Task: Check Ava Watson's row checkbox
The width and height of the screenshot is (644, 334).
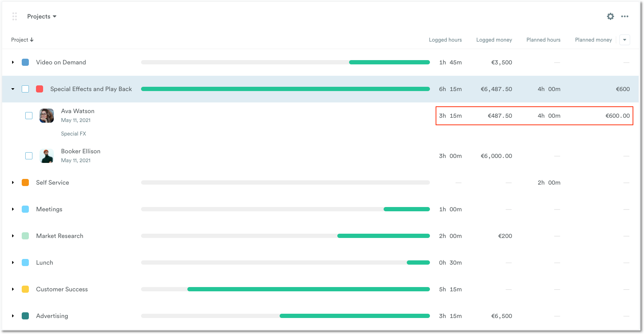Action: pyautogui.click(x=28, y=116)
